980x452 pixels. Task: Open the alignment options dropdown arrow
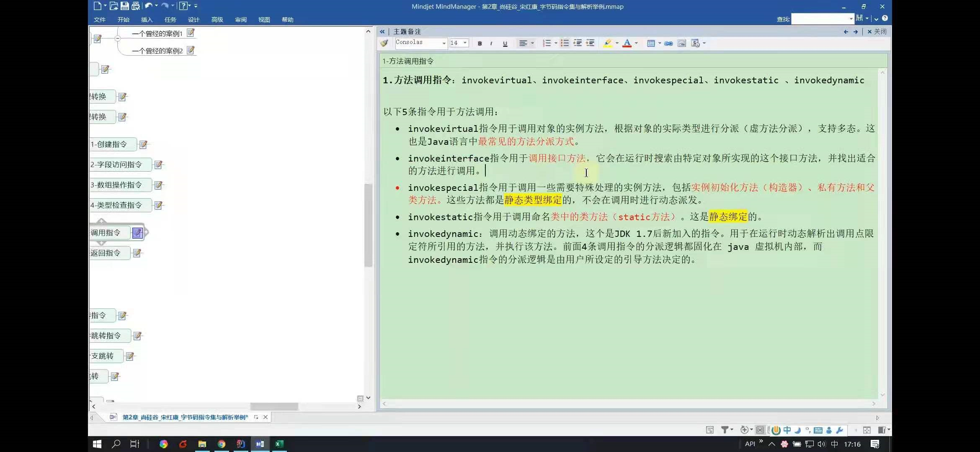532,43
